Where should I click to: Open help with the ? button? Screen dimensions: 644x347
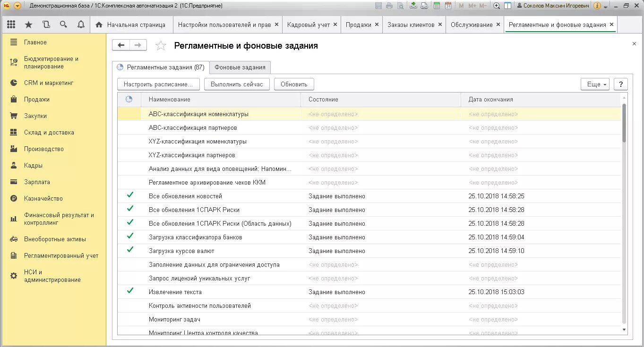(x=620, y=84)
